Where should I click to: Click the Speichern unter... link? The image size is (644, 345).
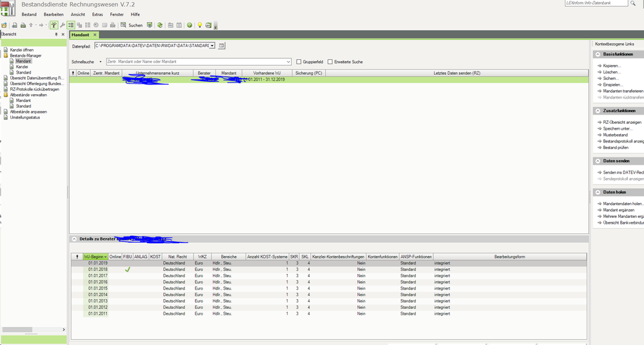618,128
